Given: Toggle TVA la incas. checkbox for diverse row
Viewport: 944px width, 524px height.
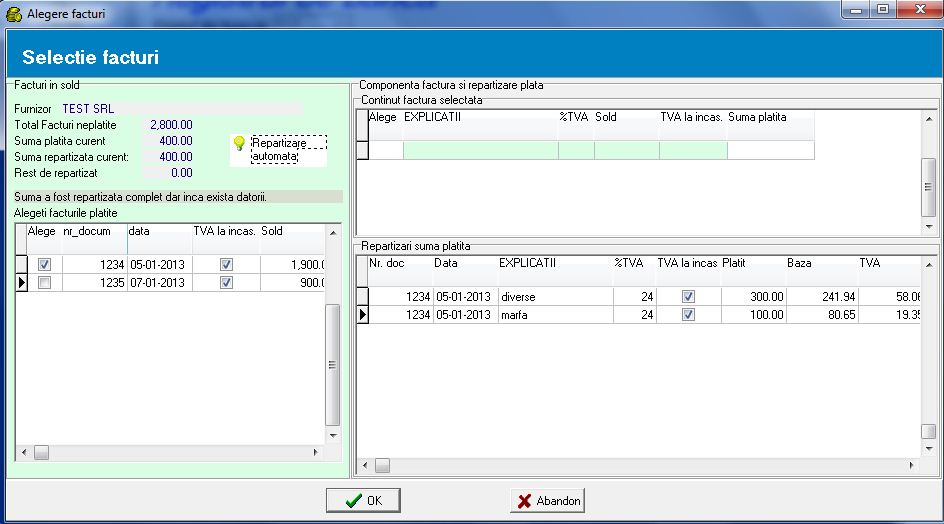Looking at the screenshot, I should coord(687,297).
